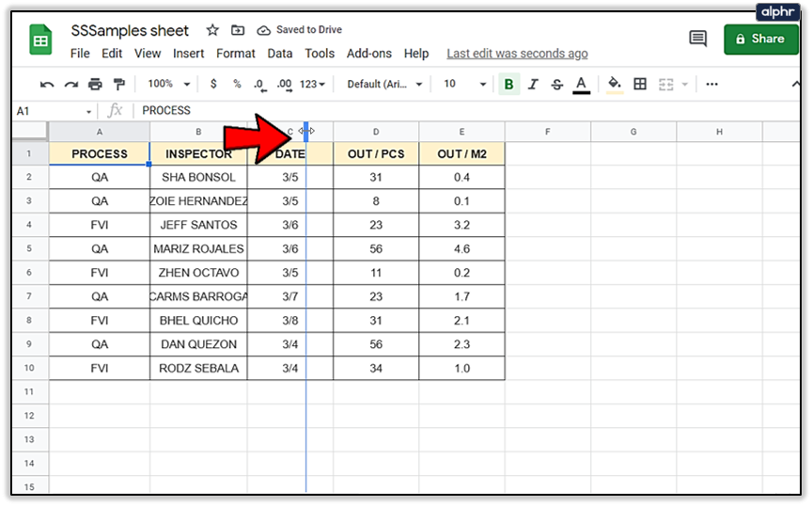
Task: Click the Borders icon
Action: pyautogui.click(x=640, y=85)
